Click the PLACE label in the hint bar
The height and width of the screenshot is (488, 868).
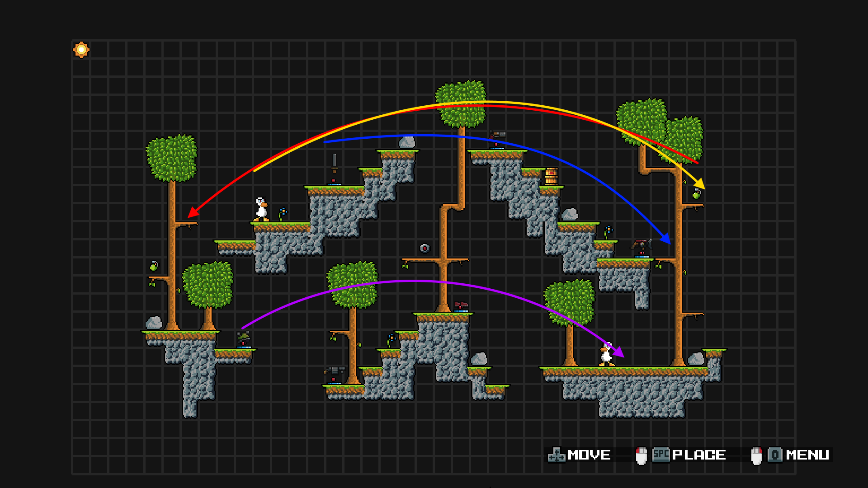point(699,455)
